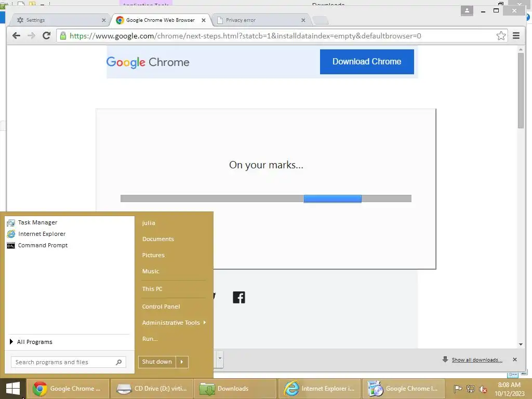Open the Run... dialog from the Start menu
Viewport: 532px width, 399px height.
pyautogui.click(x=150, y=339)
